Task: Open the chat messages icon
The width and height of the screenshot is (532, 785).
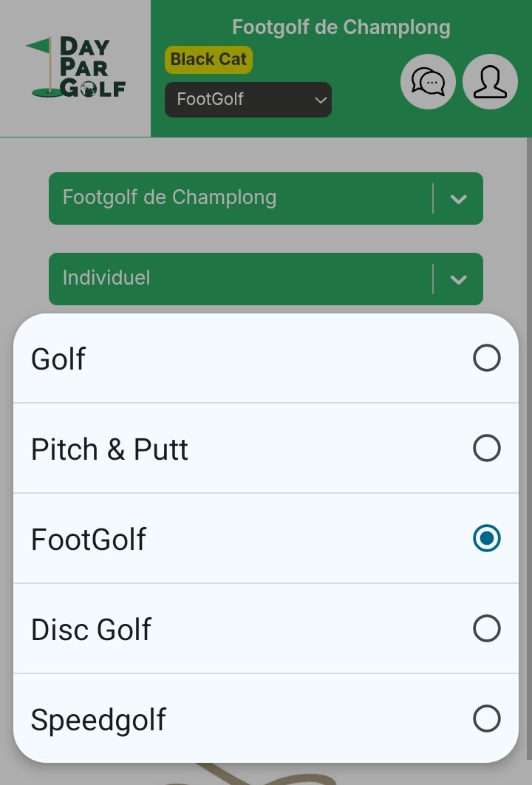Action: [428, 82]
